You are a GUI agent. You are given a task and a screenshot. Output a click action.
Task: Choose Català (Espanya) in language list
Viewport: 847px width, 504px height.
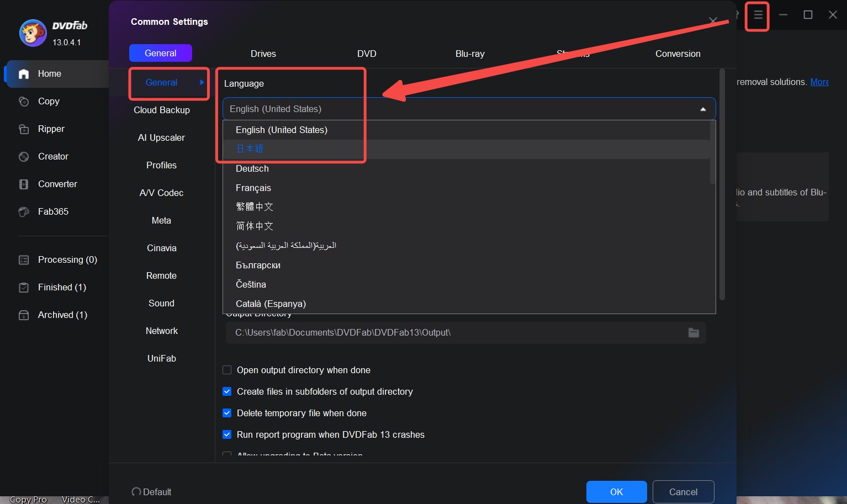point(466,304)
